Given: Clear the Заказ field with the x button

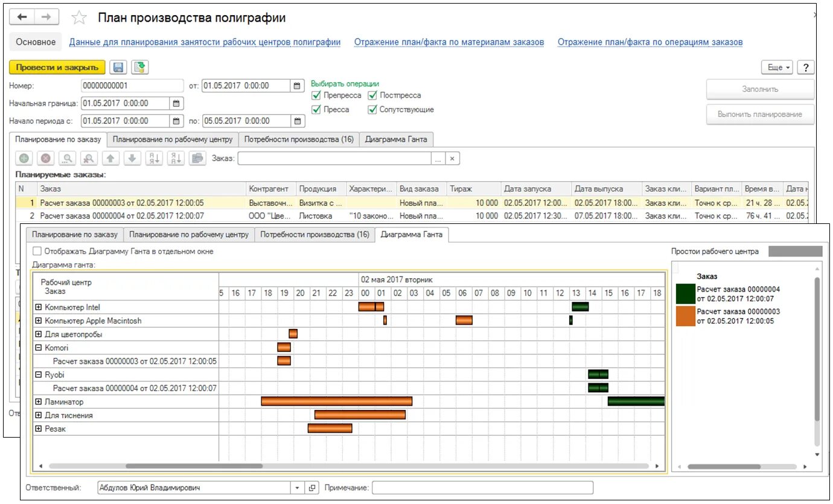Looking at the screenshot, I should pyautogui.click(x=453, y=158).
